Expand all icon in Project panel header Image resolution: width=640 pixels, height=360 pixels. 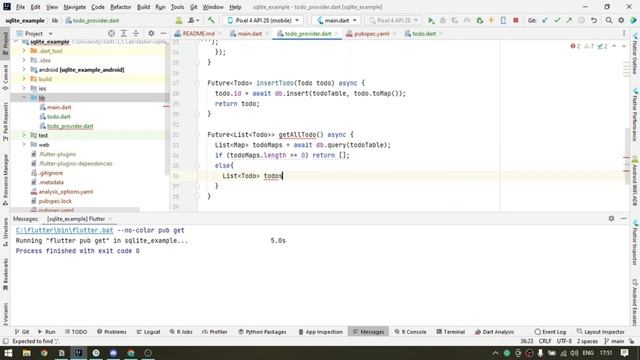pyautogui.click(x=124, y=33)
